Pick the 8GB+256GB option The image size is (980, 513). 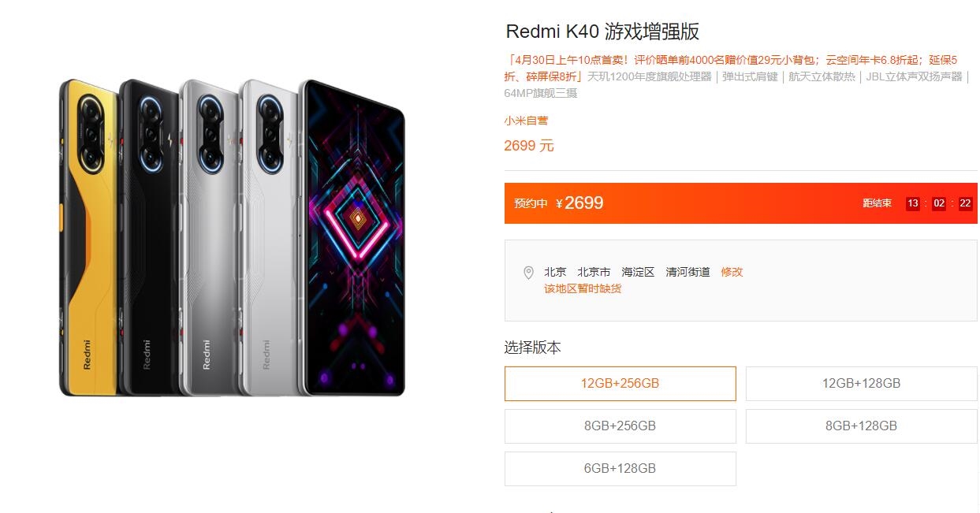[620, 426]
